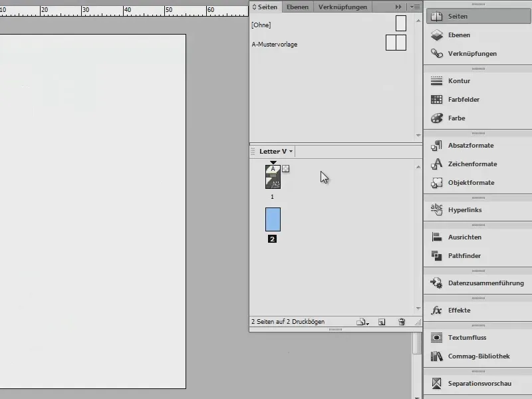The image size is (532, 399).
Task: Click the master section scroll-up arrow
Action: coord(418,21)
